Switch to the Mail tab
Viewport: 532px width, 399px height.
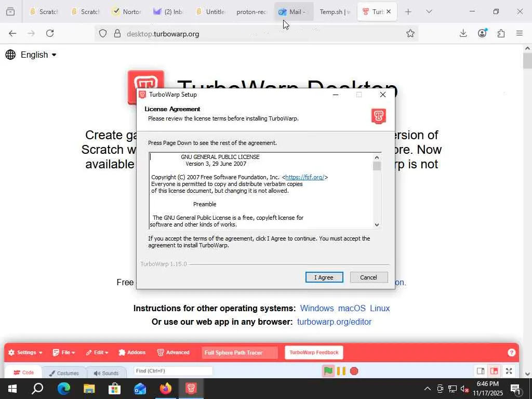pyautogui.click(x=293, y=12)
